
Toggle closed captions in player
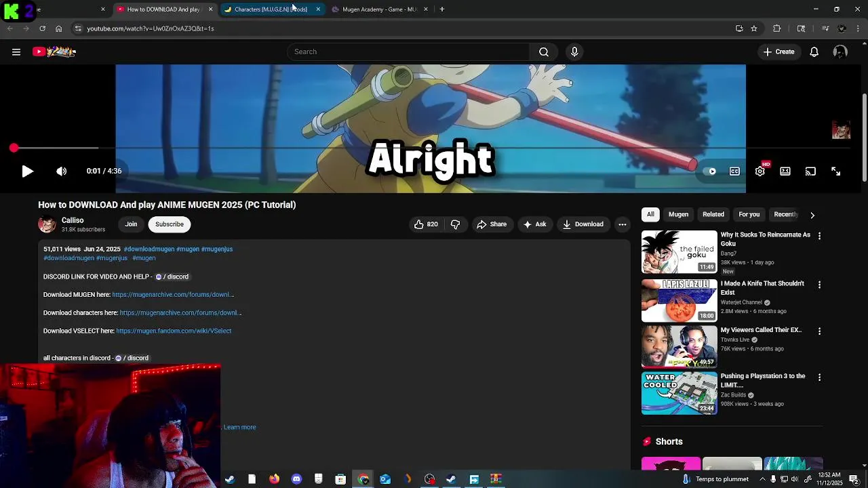734,171
